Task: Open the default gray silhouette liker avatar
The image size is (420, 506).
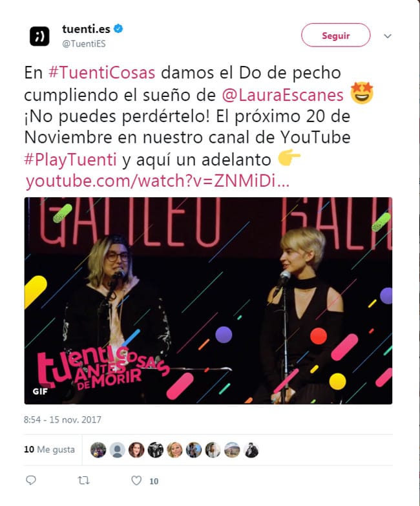Action: click(x=117, y=450)
